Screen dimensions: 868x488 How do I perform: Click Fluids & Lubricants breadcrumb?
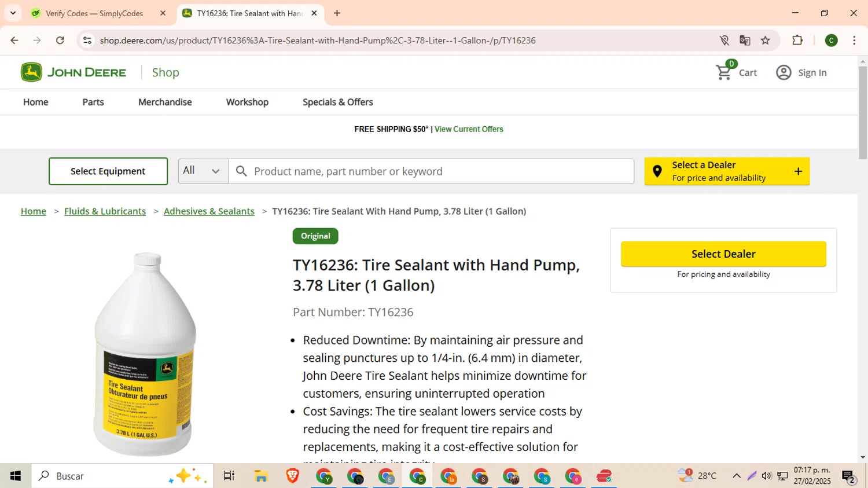pyautogui.click(x=105, y=211)
